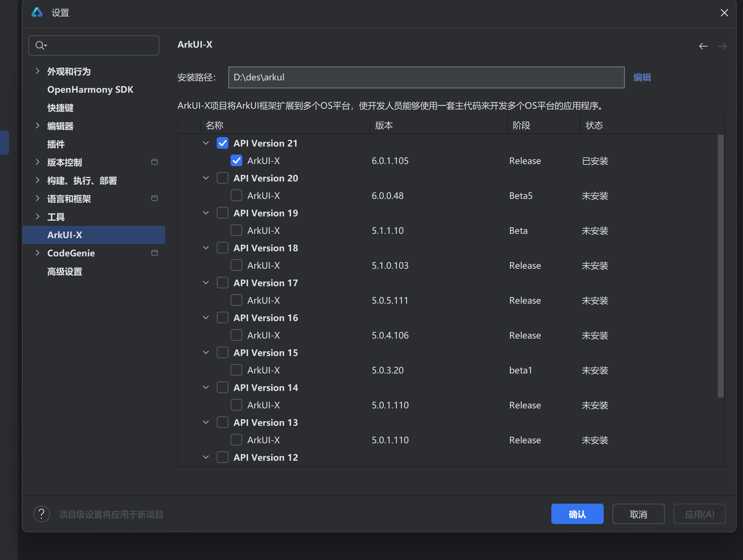The width and height of the screenshot is (743, 560).
Task: Click the DevEco Studio logo icon
Action: tap(37, 13)
